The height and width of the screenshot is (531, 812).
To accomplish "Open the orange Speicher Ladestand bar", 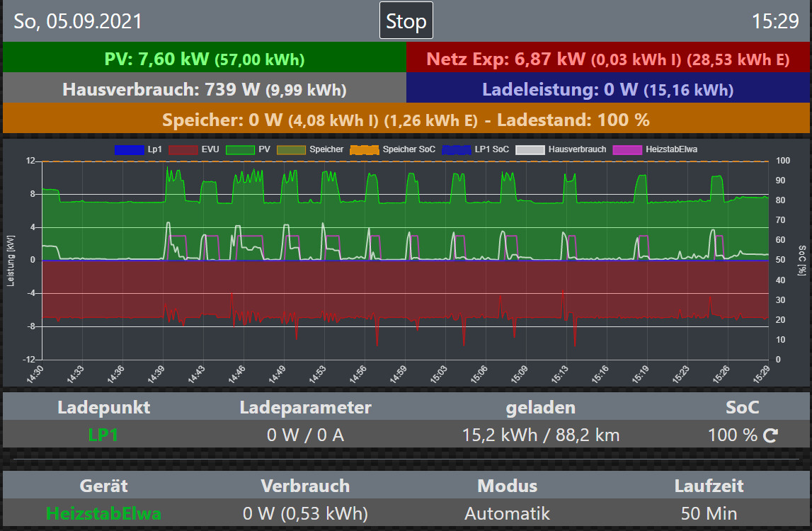I will coord(406,120).
